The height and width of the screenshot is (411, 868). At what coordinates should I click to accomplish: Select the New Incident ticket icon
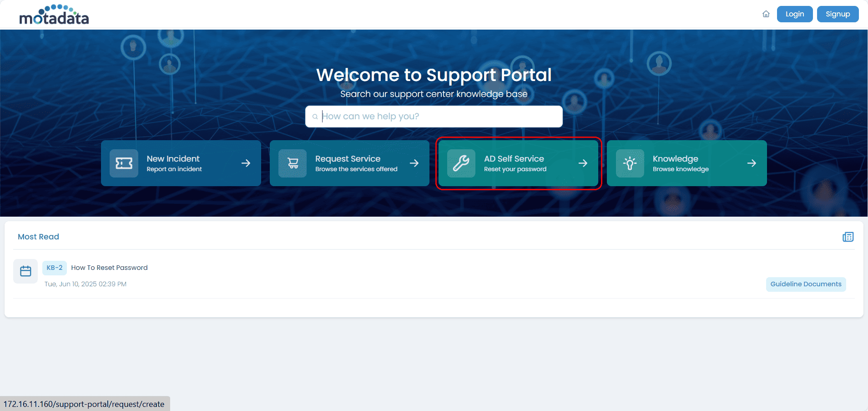click(x=123, y=163)
